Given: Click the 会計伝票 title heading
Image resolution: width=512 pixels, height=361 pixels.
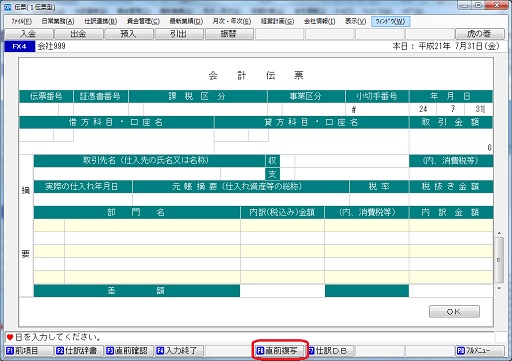Looking at the screenshot, I should pos(256,76).
